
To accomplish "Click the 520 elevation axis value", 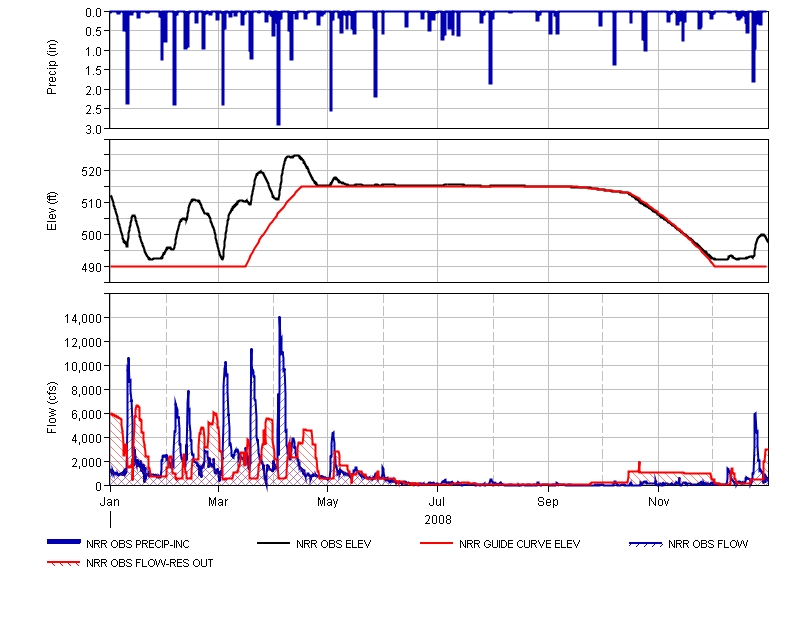I will pos(91,171).
